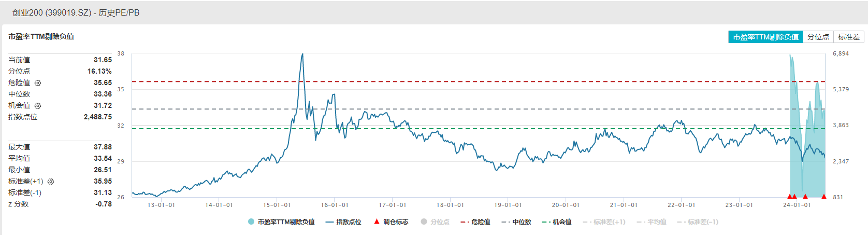Viewport: 868px width, 235px height.
Task: Click the 创业200 (399019.SZ) title text
Action: [51, 12]
